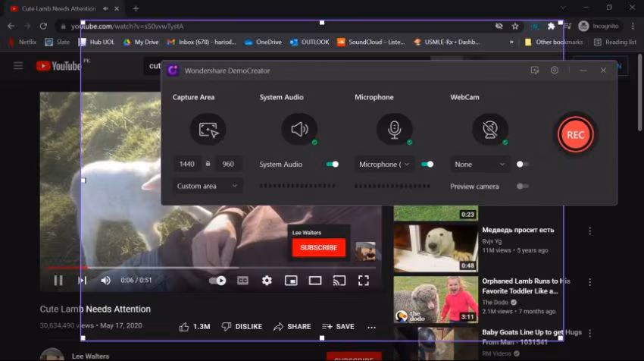This screenshot has height=361, width=644.
Task: Mute the YouTube player volume
Action: (105, 281)
